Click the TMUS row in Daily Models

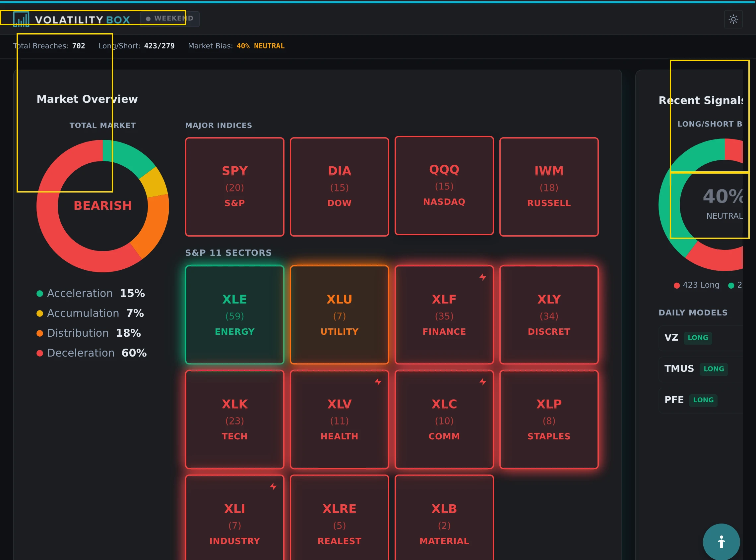[701, 369]
